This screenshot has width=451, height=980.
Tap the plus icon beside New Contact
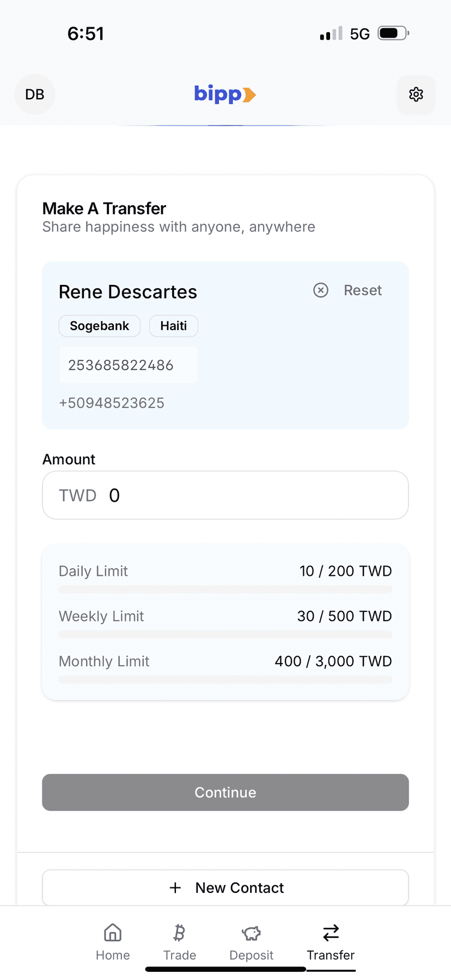click(x=175, y=888)
